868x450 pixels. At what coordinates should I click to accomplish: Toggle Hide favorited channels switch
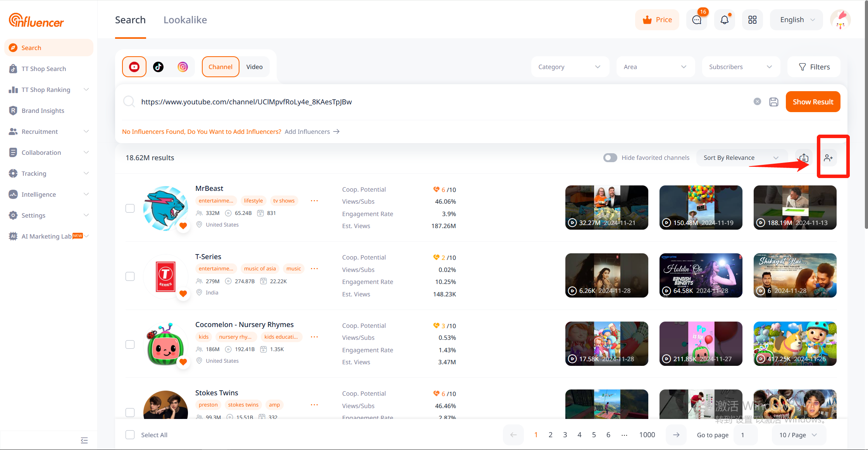(610, 157)
